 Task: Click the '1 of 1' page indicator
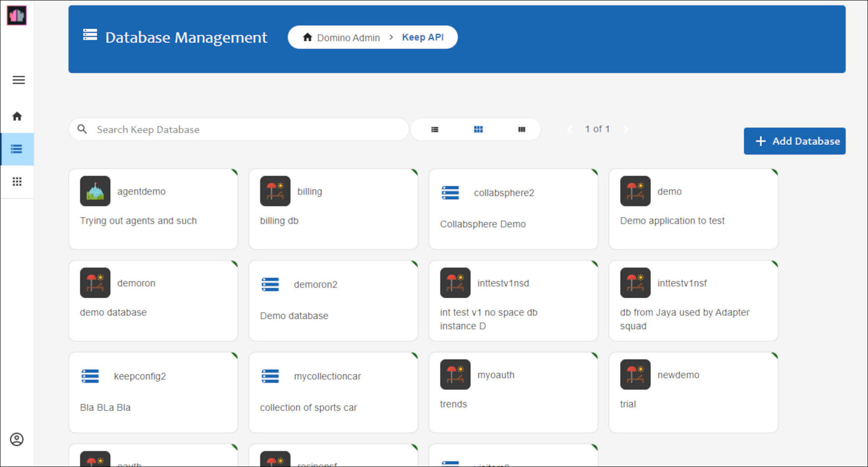pos(597,129)
